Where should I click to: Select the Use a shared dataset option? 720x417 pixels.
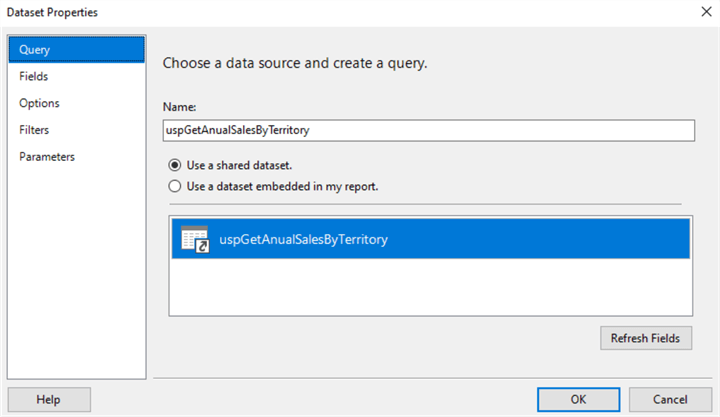(x=175, y=165)
